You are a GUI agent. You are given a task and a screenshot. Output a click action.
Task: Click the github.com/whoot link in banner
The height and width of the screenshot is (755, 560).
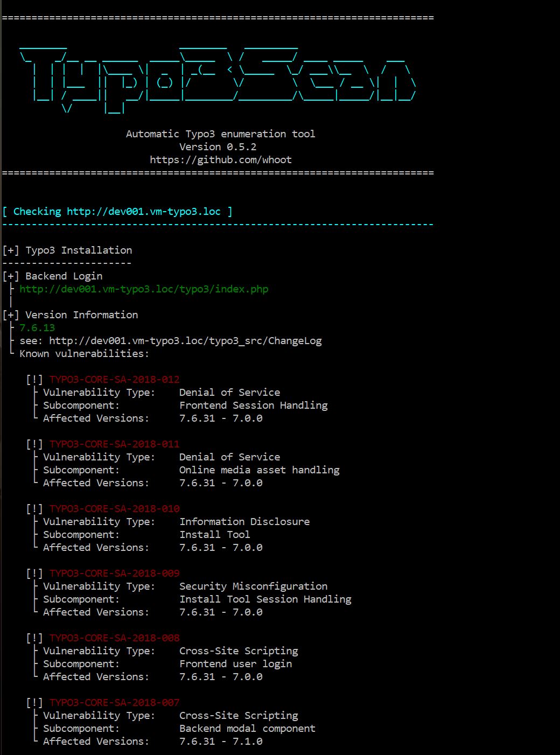pos(220,160)
